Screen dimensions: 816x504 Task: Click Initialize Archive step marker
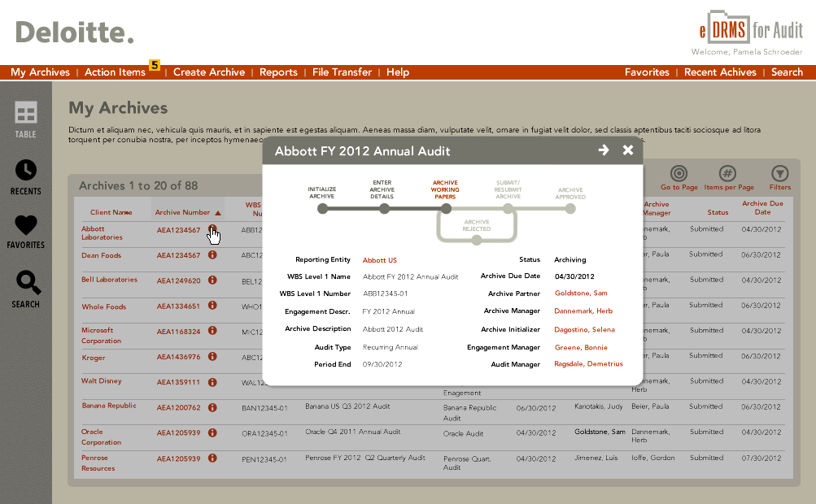pyautogui.click(x=323, y=209)
